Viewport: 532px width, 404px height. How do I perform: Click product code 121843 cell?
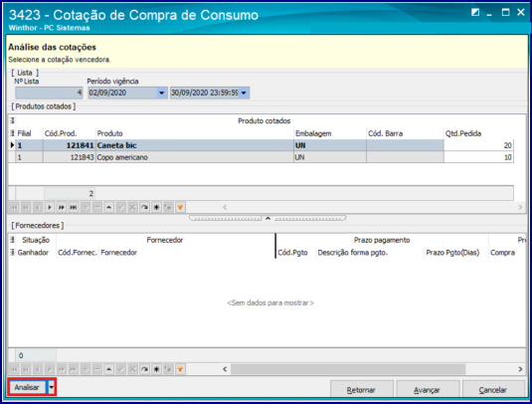70,157
